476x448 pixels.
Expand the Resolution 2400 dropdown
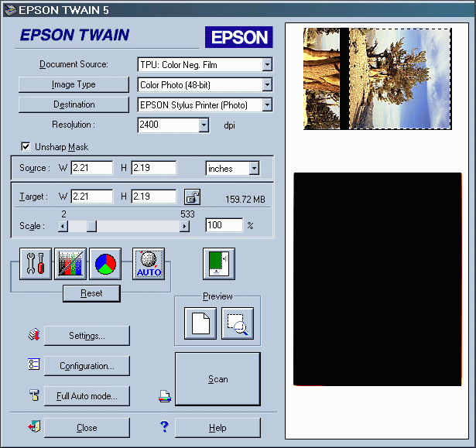pos(204,125)
